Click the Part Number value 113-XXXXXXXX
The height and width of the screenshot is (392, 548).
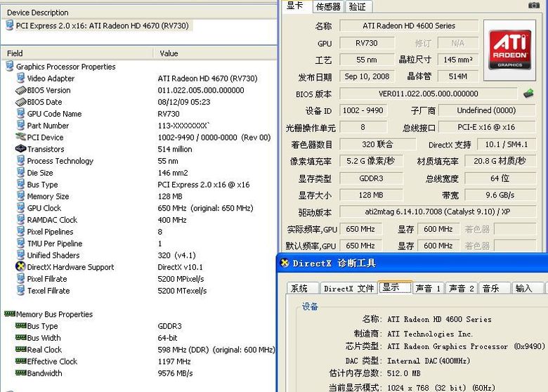tap(183, 126)
